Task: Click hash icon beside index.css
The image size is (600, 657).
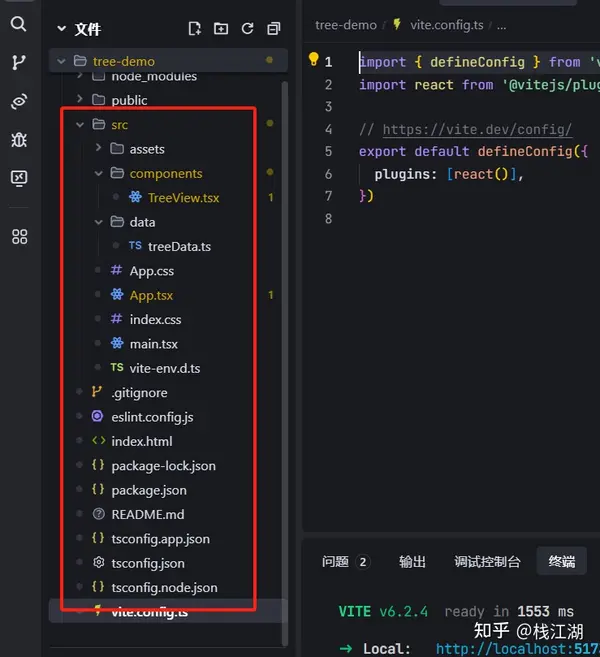Action: [x=116, y=319]
